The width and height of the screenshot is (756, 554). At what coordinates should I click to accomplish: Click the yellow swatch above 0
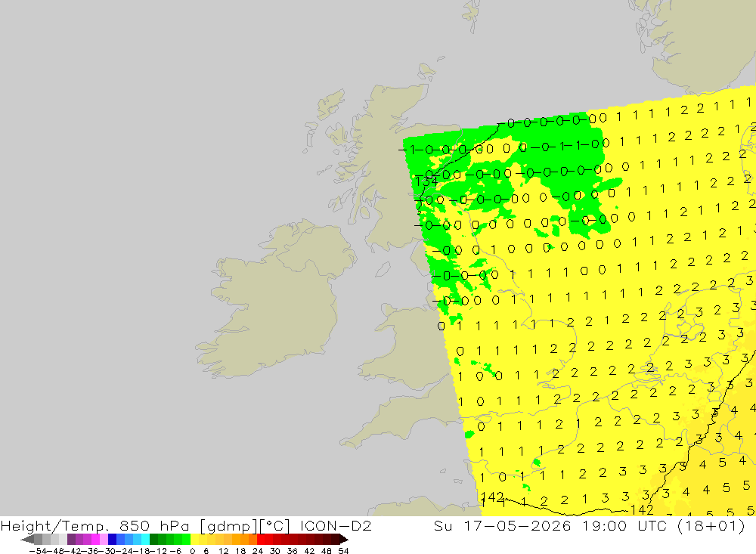(x=195, y=539)
